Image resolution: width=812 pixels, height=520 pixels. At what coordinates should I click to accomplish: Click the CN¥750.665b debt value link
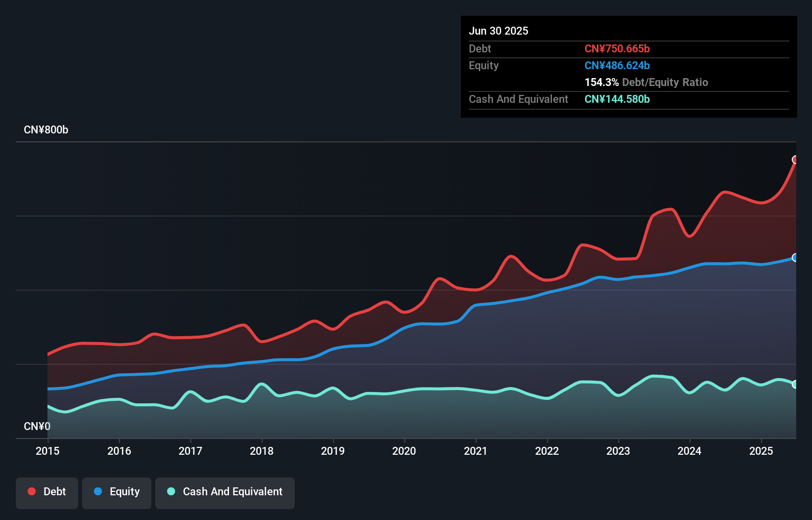coord(618,48)
